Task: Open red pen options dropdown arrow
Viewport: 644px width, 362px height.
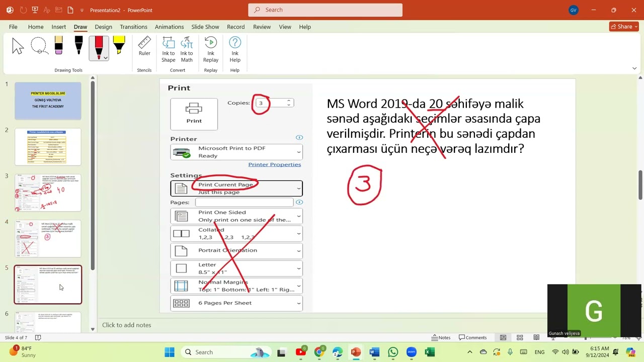Action: pyautogui.click(x=105, y=58)
